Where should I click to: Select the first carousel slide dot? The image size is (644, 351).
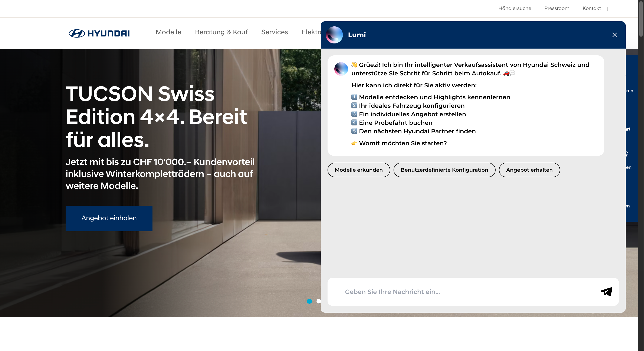click(x=309, y=301)
